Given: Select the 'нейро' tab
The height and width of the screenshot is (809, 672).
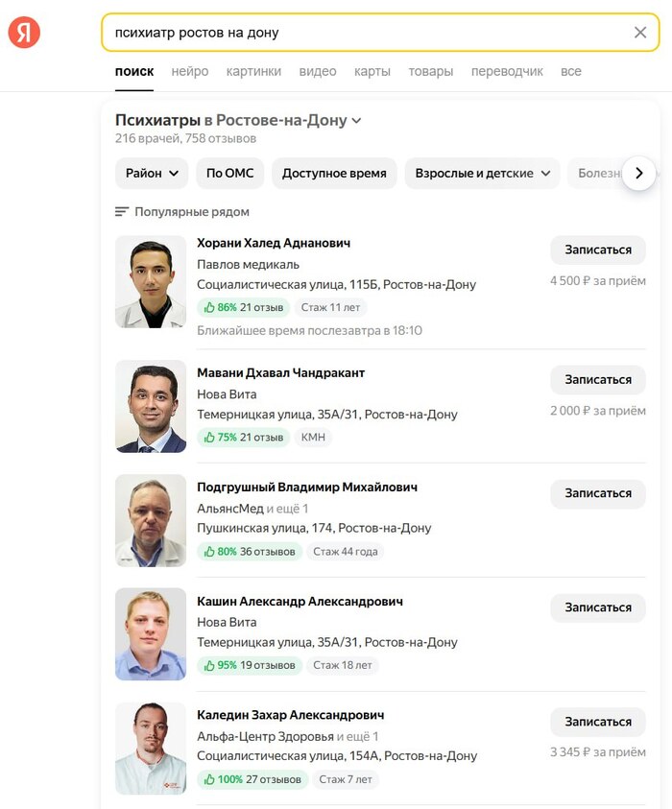Looking at the screenshot, I should point(190,71).
